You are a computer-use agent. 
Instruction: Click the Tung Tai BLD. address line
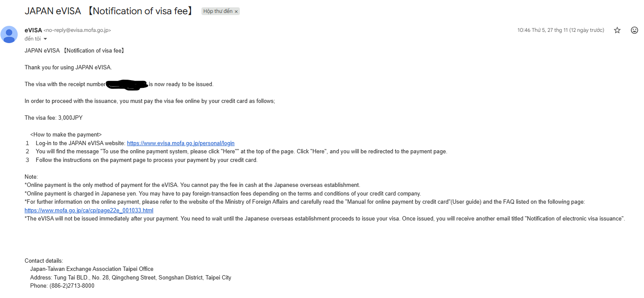pos(130,278)
